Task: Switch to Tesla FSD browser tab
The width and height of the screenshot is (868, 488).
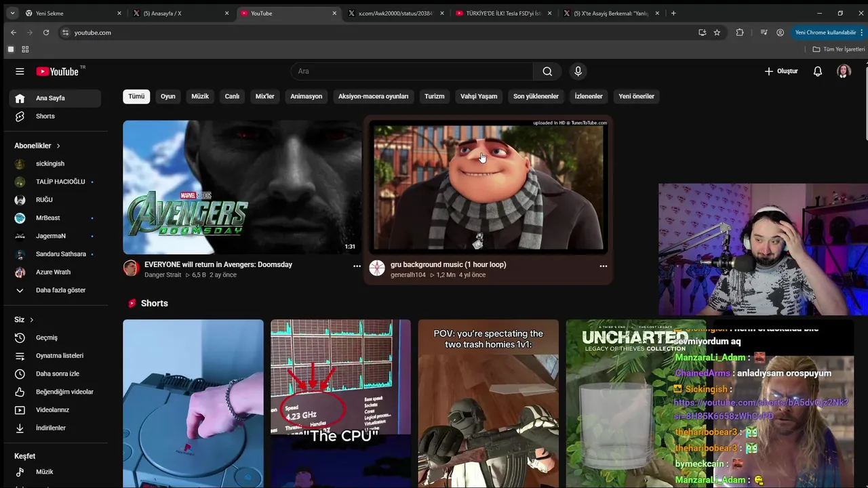Action: 504,13
